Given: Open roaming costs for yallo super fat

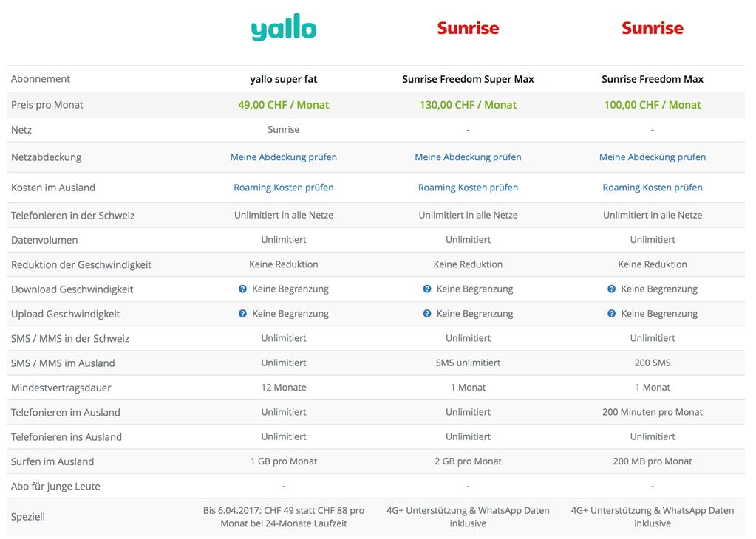Looking at the screenshot, I should [x=284, y=188].
